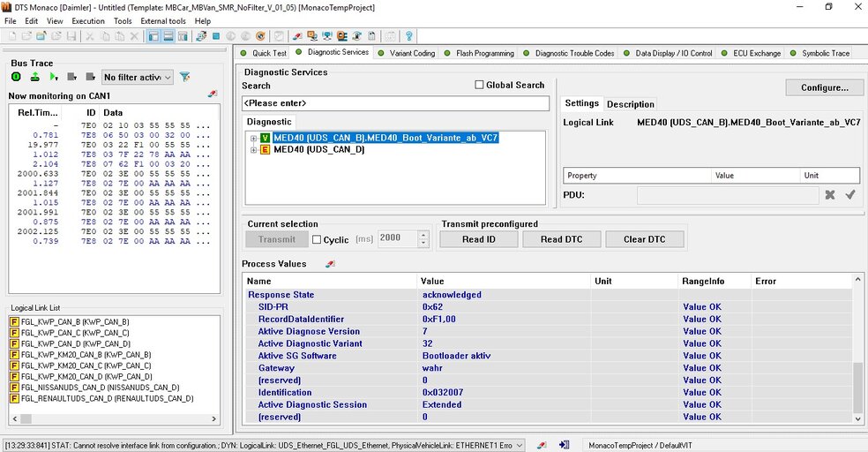Increase the cyclic ms value stepper
868x452 pixels.
423,236
